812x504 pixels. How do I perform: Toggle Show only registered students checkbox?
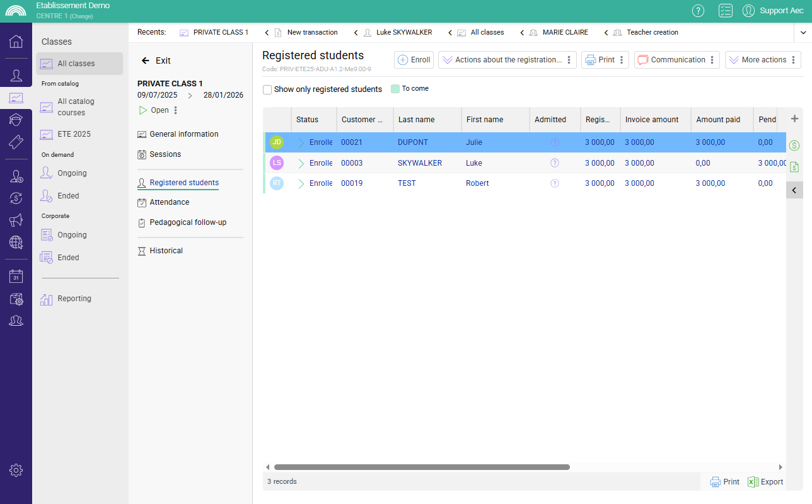tap(267, 89)
